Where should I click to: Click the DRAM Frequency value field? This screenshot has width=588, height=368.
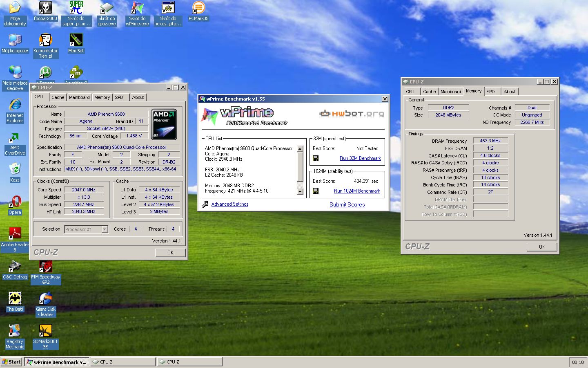(490, 141)
